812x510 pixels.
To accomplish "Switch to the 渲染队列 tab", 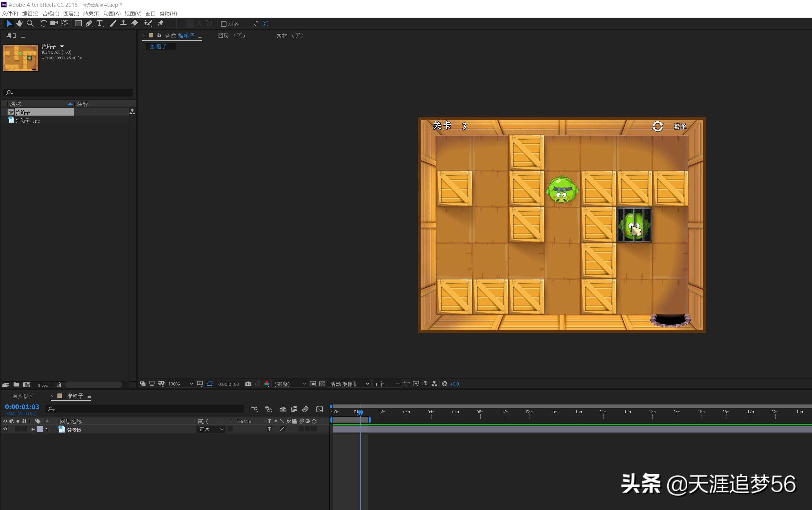I will click(x=23, y=396).
